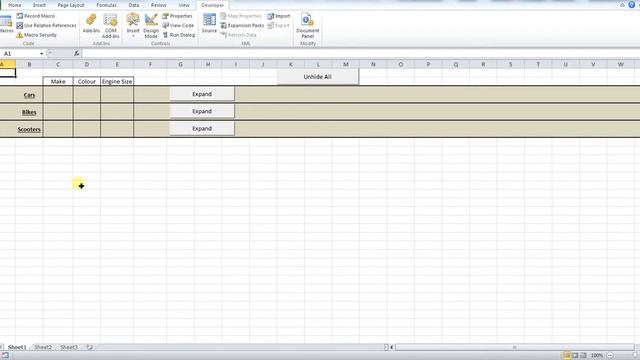Select the Scooters label cell

click(29, 129)
